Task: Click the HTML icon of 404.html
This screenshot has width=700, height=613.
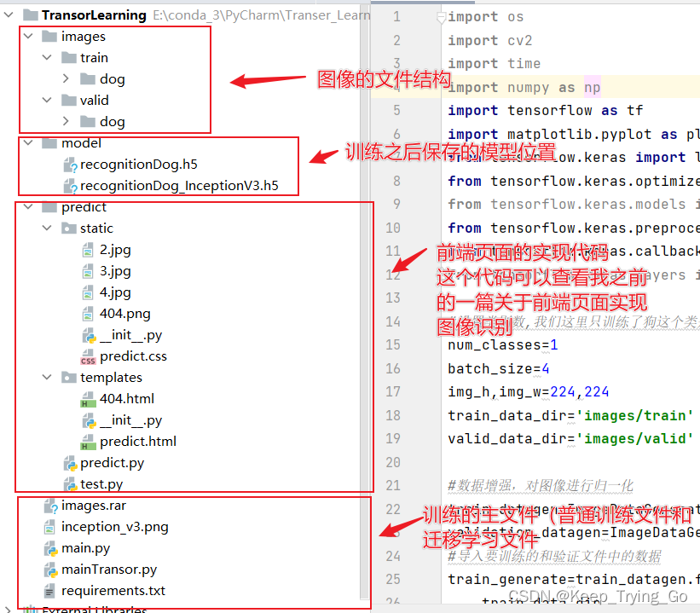Action: [x=88, y=399]
